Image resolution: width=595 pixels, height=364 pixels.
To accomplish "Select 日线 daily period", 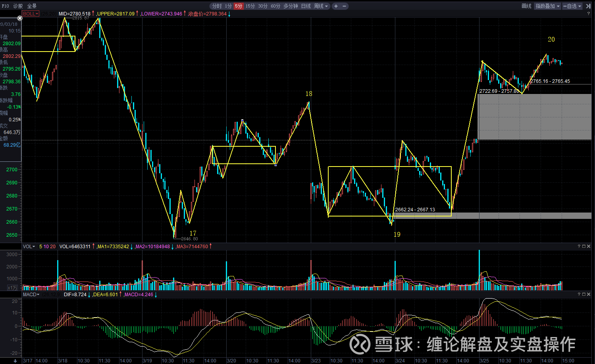I will tap(306, 6).
